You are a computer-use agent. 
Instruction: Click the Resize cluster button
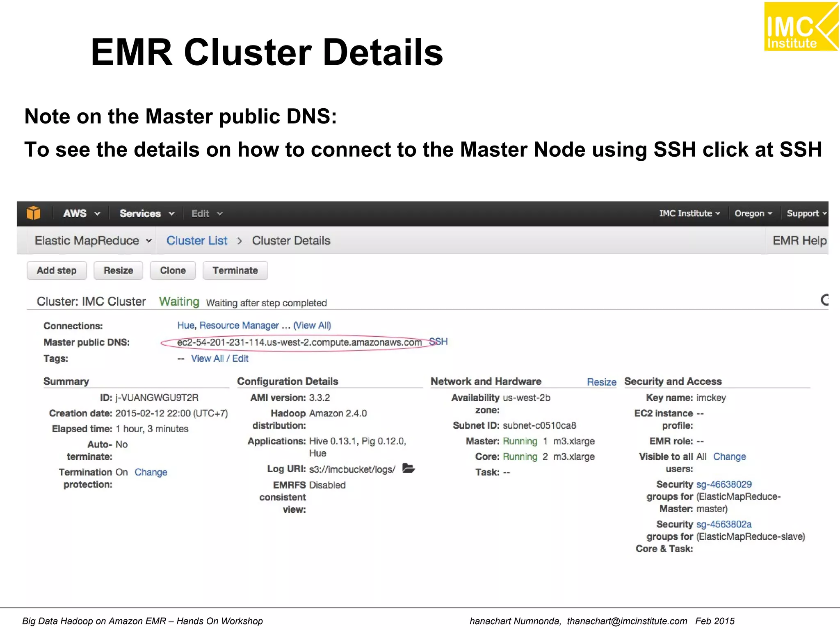pos(118,270)
